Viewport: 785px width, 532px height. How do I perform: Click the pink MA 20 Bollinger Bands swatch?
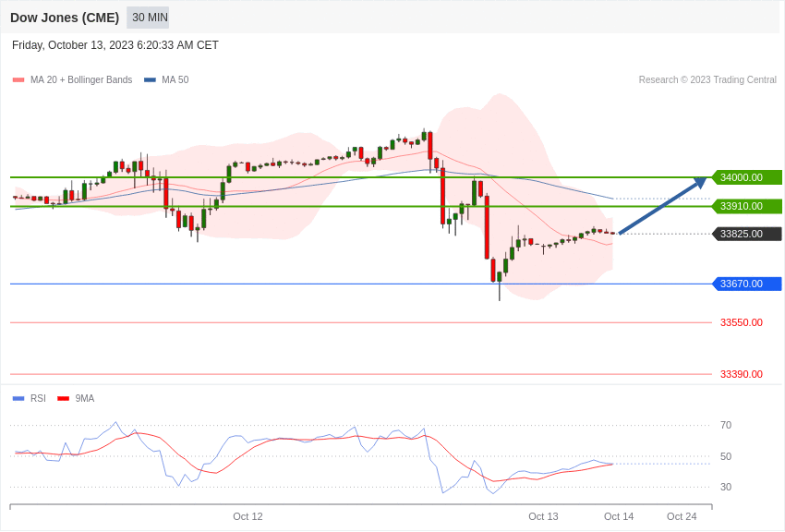pos(18,80)
